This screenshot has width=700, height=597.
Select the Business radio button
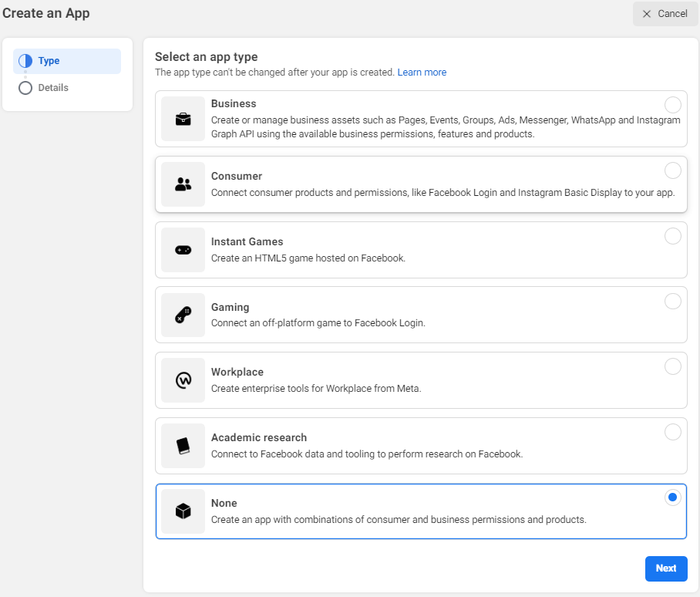[x=672, y=105]
